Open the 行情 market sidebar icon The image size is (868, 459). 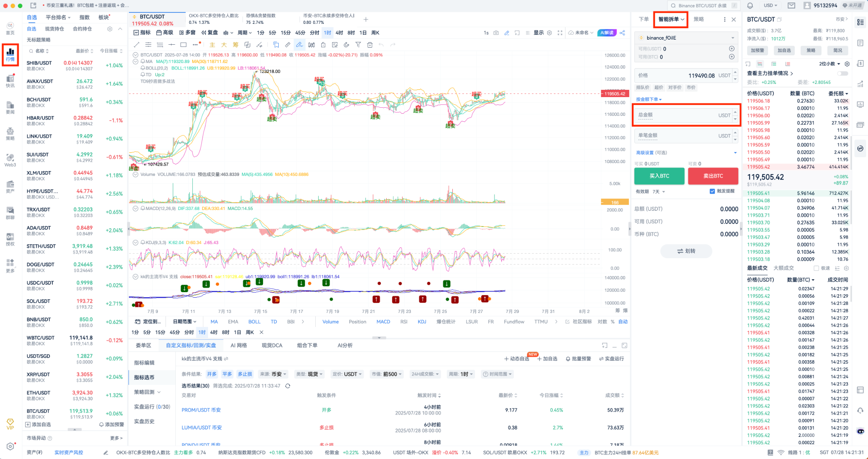coord(10,55)
